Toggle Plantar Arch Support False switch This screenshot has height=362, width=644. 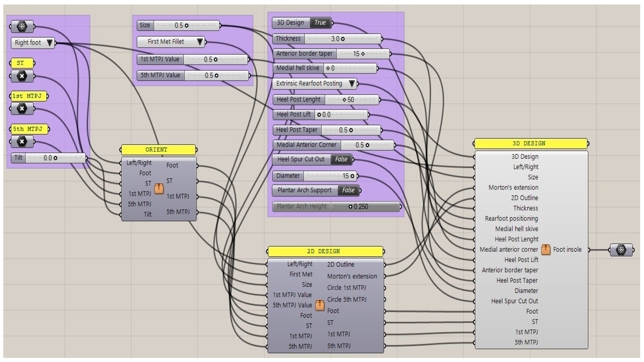348,190
